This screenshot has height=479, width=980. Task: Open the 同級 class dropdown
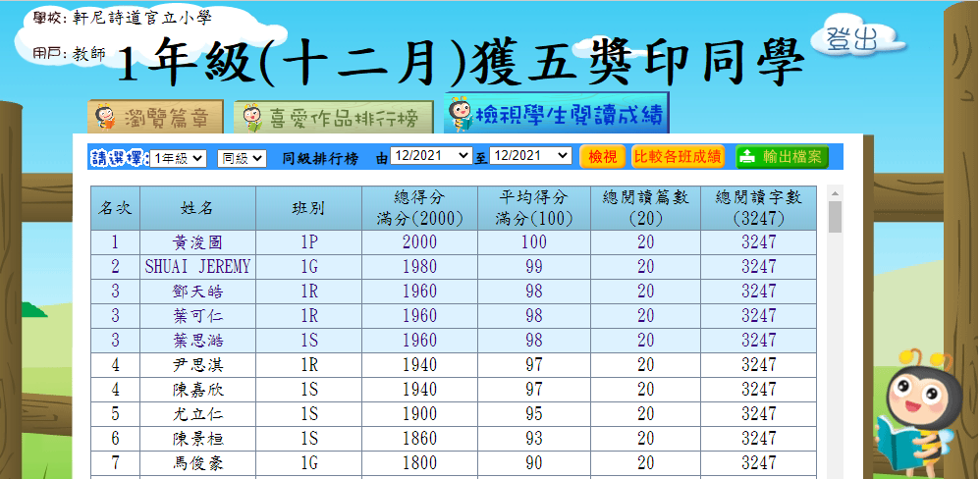coord(242,159)
